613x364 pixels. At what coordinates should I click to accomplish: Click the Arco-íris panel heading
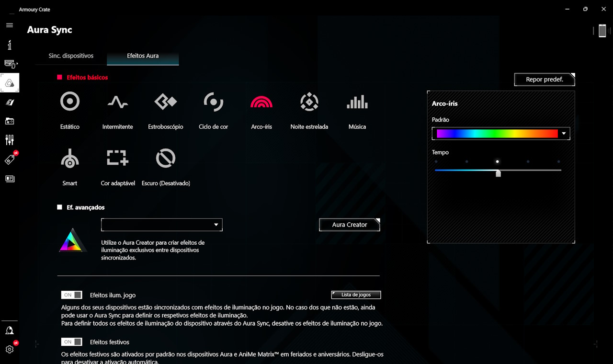(445, 103)
